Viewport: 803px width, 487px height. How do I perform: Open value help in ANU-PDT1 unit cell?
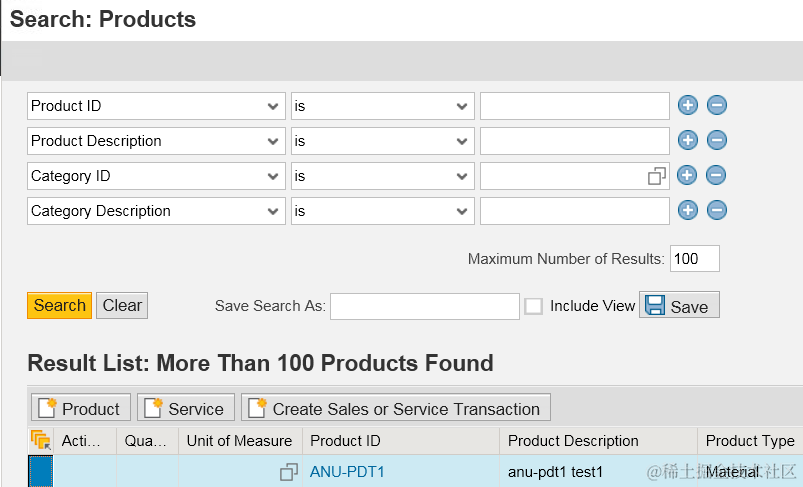pyautogui.click(x=289, y=471)
